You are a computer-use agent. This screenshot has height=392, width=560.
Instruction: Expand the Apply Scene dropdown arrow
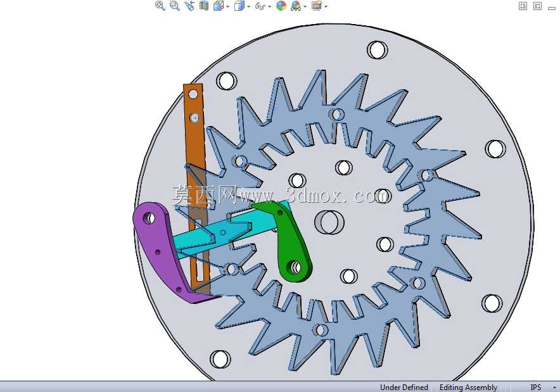coord(305,6)
